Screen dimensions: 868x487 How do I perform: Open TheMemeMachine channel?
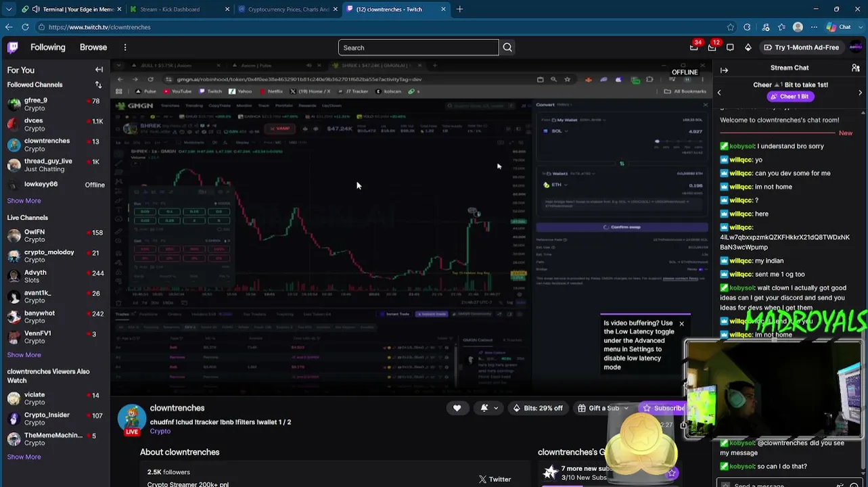click(x=54, y=439)
